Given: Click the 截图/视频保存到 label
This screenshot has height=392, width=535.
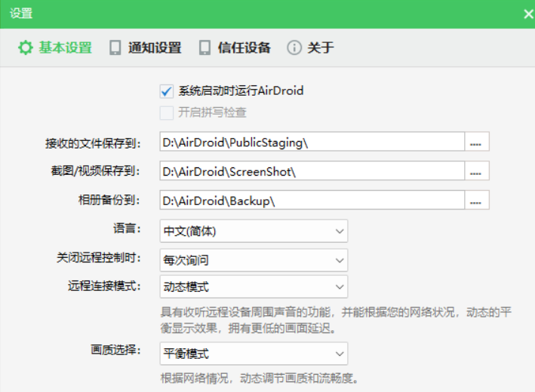Looking at the screenshot, I should [x=95, y=171].
